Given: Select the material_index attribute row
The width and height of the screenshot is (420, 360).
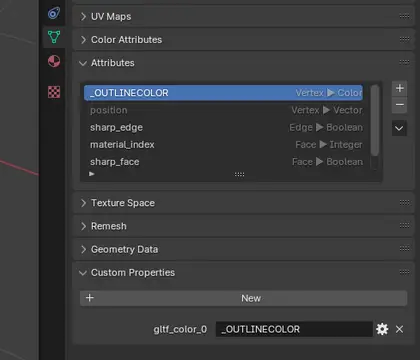Looking at the screenshot, I should pos(223,145).
